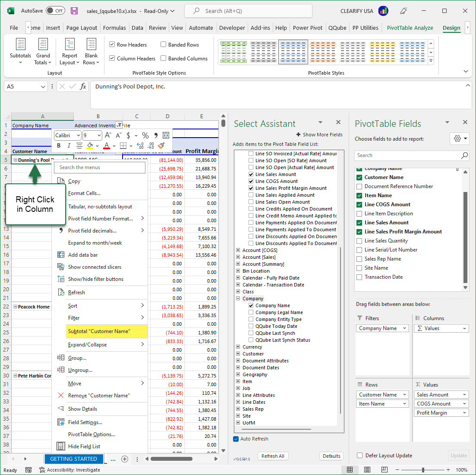Click the insert function fx icon
This screenshot has width=476, height=475.
pos(83,87)
